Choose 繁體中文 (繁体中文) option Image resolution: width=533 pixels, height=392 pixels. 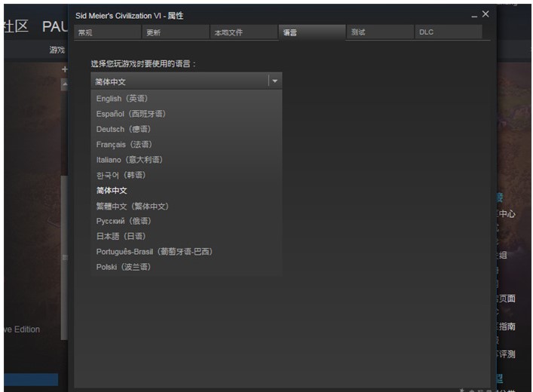(132, 206)
